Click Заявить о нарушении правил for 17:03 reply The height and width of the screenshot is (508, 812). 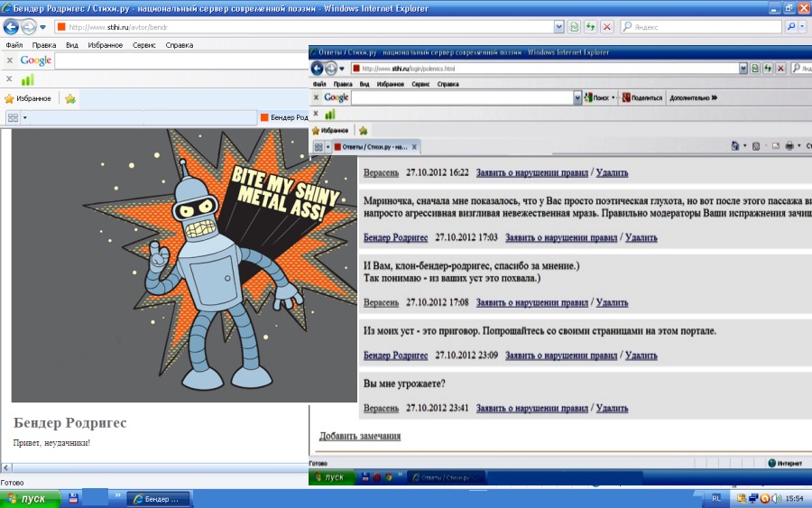tap(561, 237)
